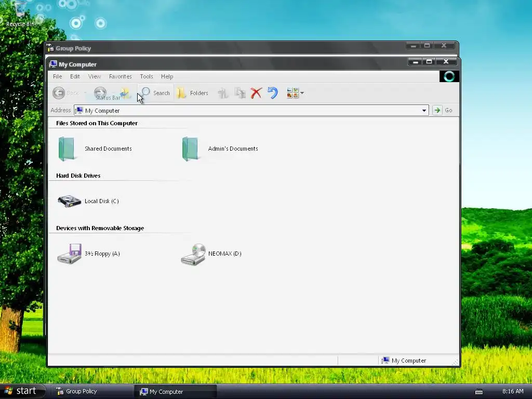Click the Move To toolbar icon

(222, 93)
